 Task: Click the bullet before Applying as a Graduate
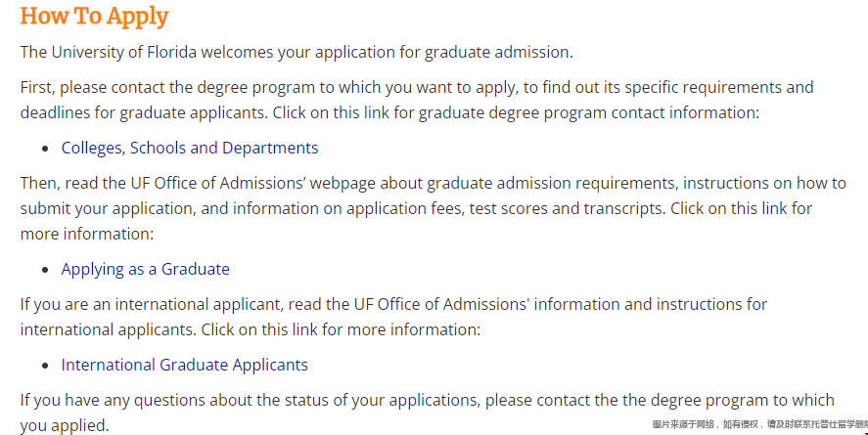[x=45, y=270]
